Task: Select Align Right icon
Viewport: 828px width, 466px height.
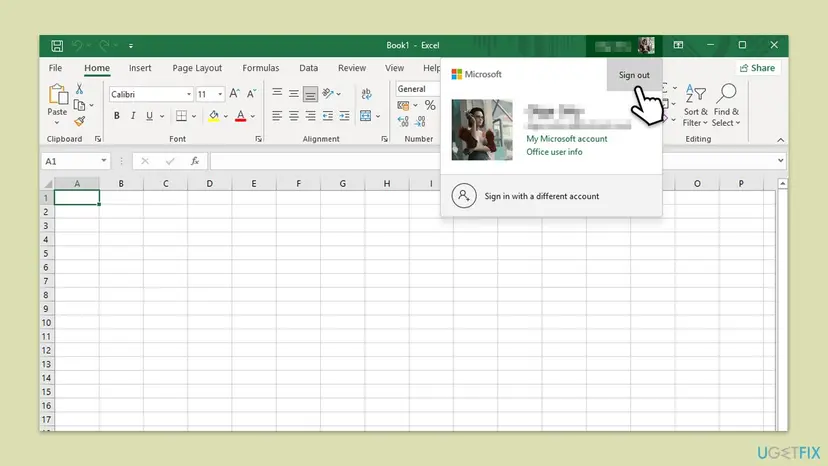Action: pos(310,116)
